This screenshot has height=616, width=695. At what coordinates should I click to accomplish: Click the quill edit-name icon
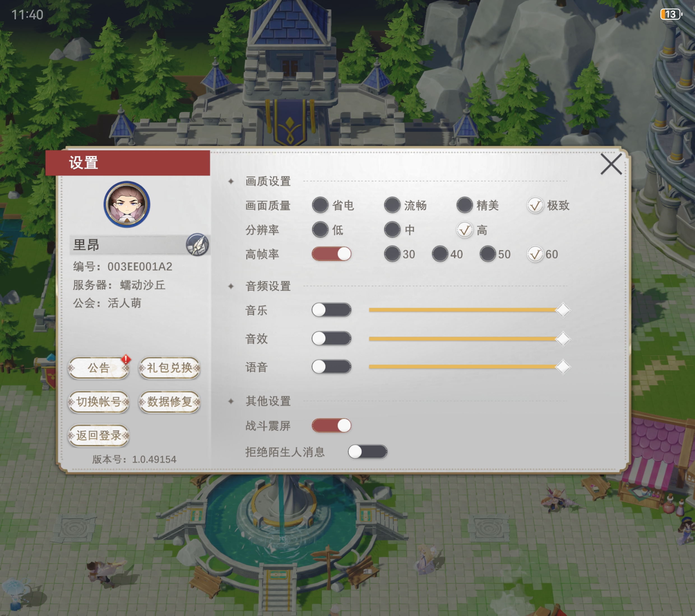197,245
